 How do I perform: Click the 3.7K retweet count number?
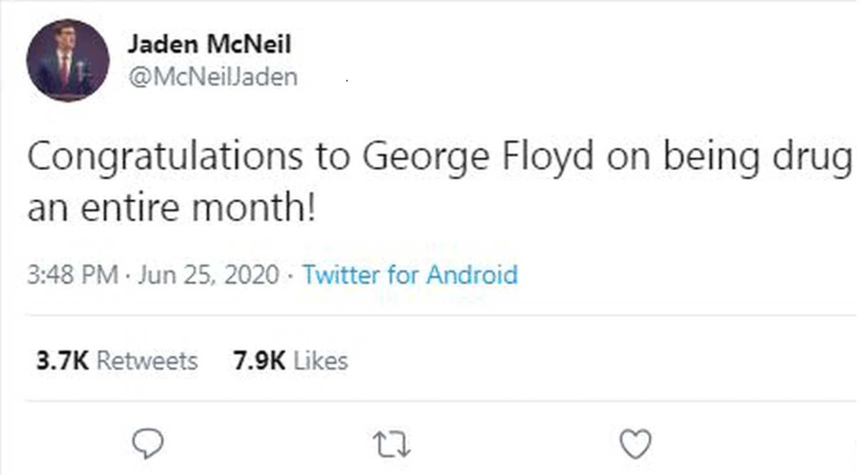coord(62,361)
